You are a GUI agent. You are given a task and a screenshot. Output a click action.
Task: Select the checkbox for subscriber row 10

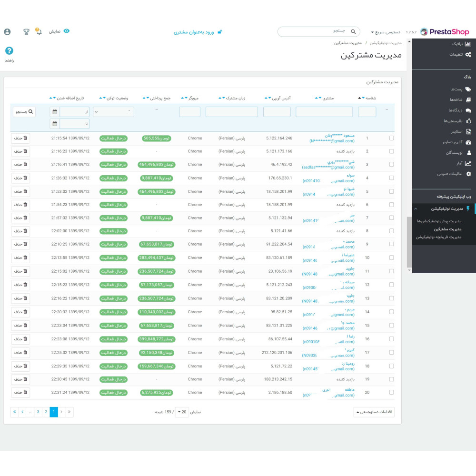point(392,258)
